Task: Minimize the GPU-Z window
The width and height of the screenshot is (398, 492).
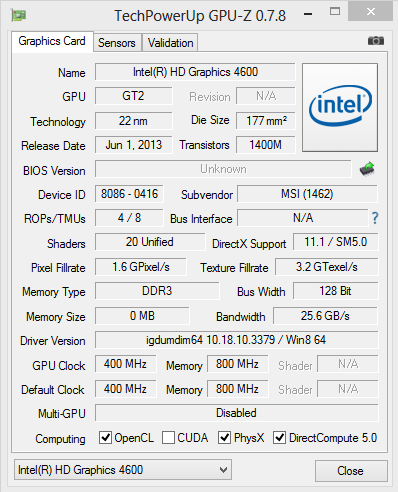Action: [308, 14]
